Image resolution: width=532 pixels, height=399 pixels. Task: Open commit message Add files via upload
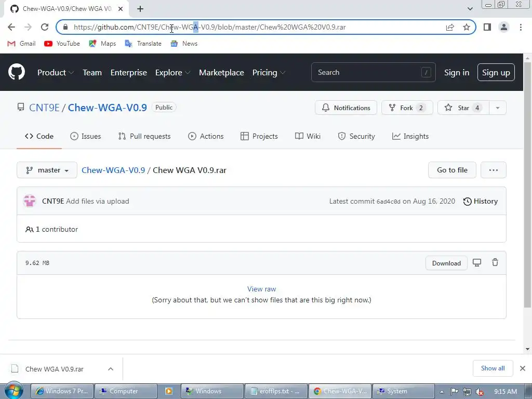pos(98,201)
